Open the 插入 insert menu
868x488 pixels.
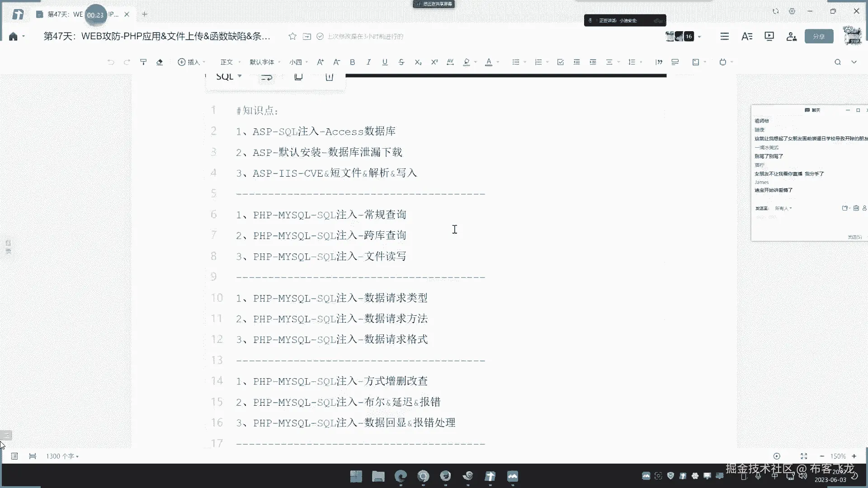point(191,62)
